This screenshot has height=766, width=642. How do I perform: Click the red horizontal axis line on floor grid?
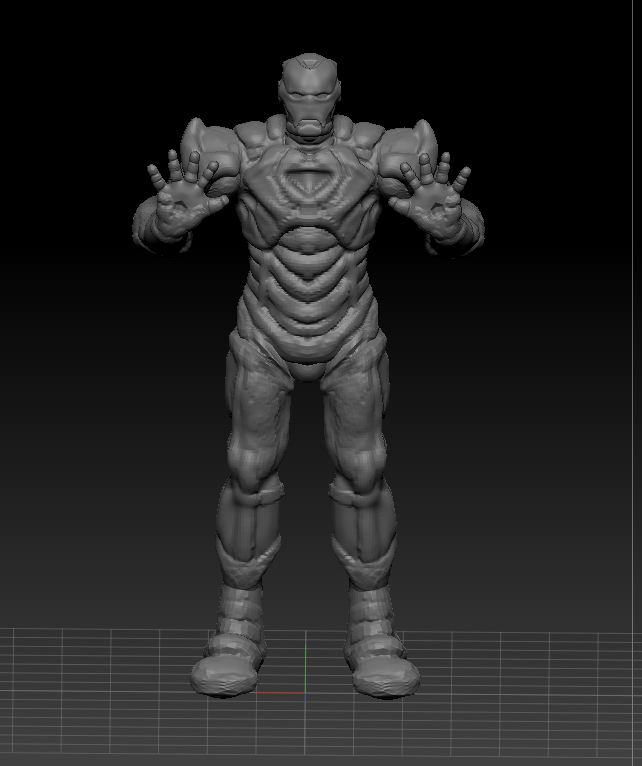pos(280,693)
